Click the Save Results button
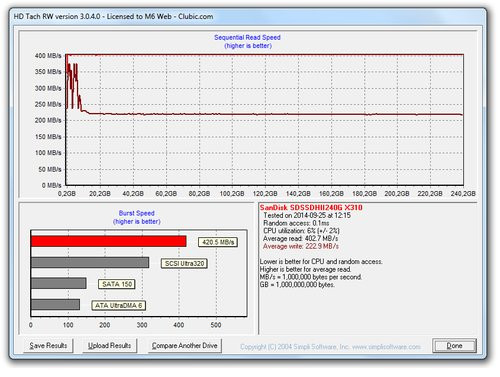The height and width of the screenshot is (377, 500). click(x=48, y=346)
